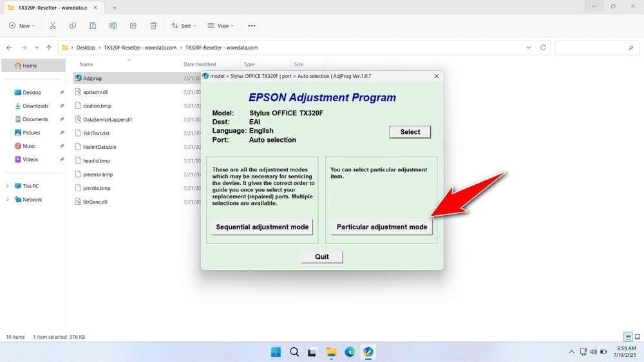Click the Share icon in toolbar
644x362 pixels.
[133, 26]
